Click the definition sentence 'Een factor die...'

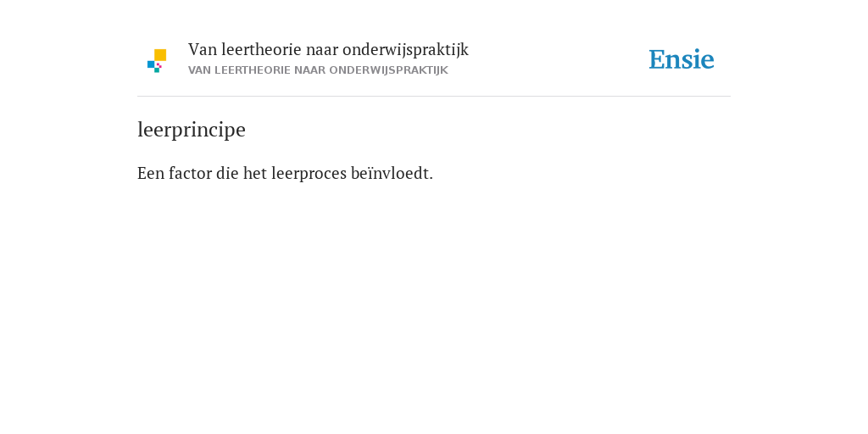tap(285, 173)
